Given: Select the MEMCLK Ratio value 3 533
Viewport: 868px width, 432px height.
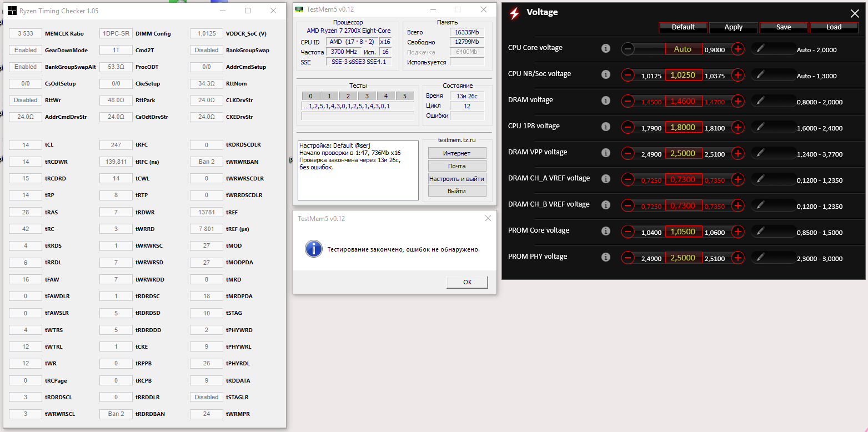Looking at the screenshot, I should pyautogui.click(x=26, y=33).
